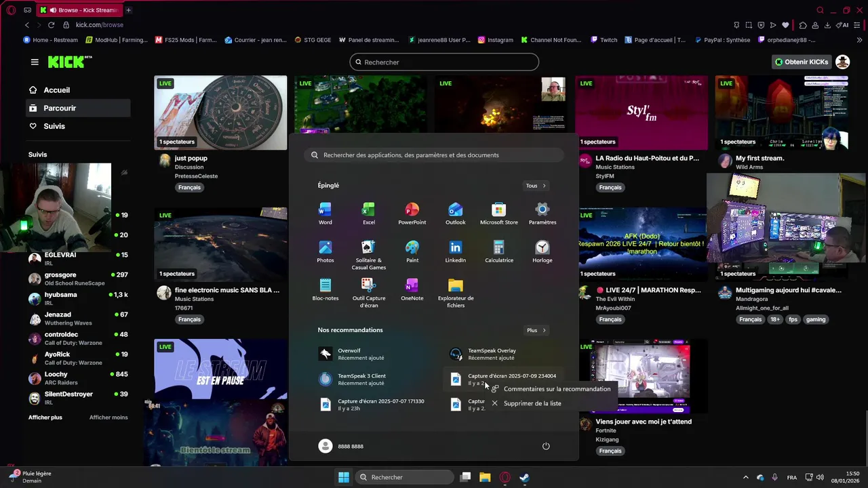Image resolution: width=868 pixels, height=488 pixels.
Task: Click the taskbar Rechercher box
Action: point(405,477)
